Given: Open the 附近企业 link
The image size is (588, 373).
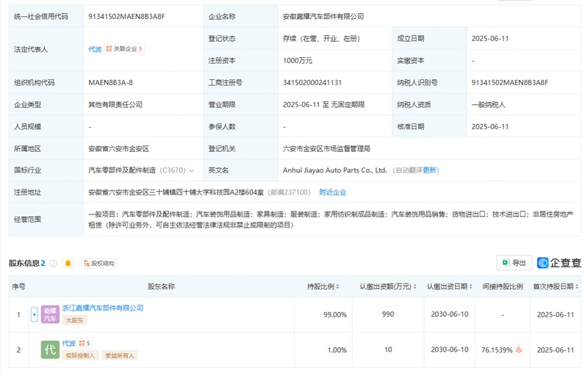Looking at the screenshot, I should pyautogui.click(x=333, y=192).
